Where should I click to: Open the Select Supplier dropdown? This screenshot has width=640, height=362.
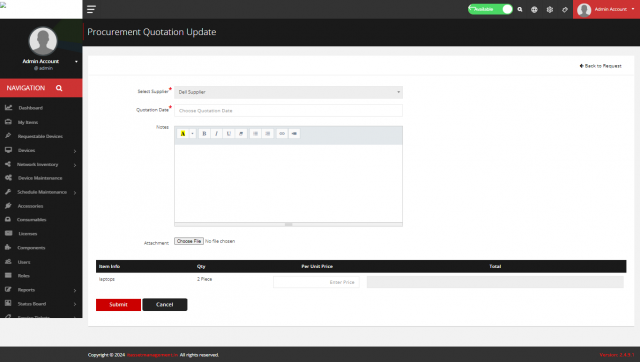click(x=288, y=92)
